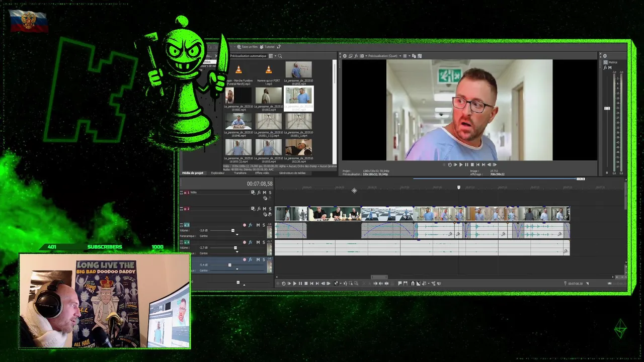Mute video track 1
This screenshot has width=644, height=362.
[x=264, y=193]
